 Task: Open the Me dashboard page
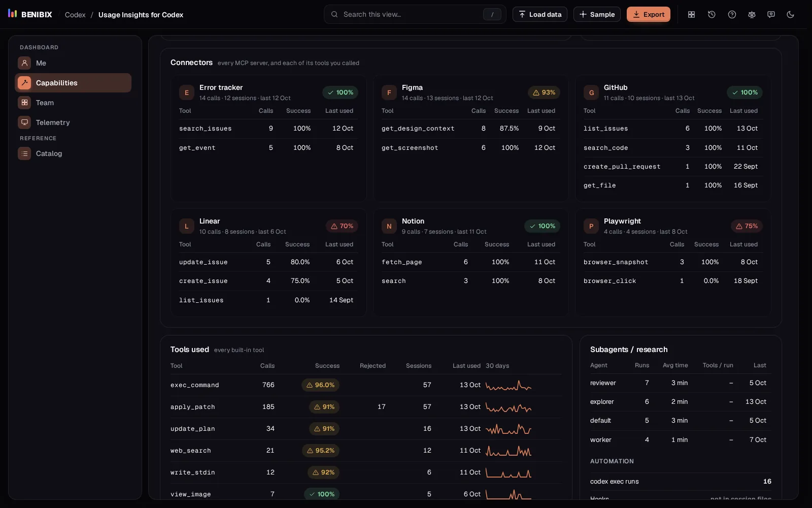pos(73,63)
